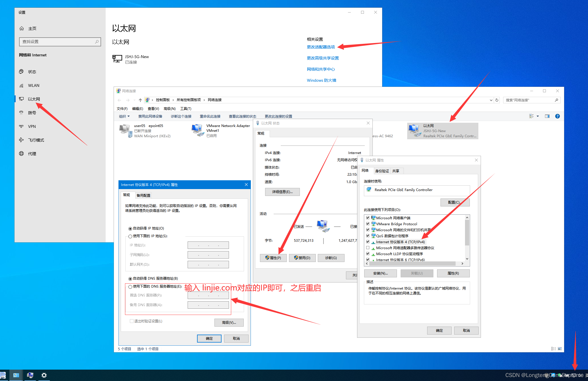The height and width of the screenshot is (381, 588).
Task: Go up one folder level arrow
Action: coord(140,100)
